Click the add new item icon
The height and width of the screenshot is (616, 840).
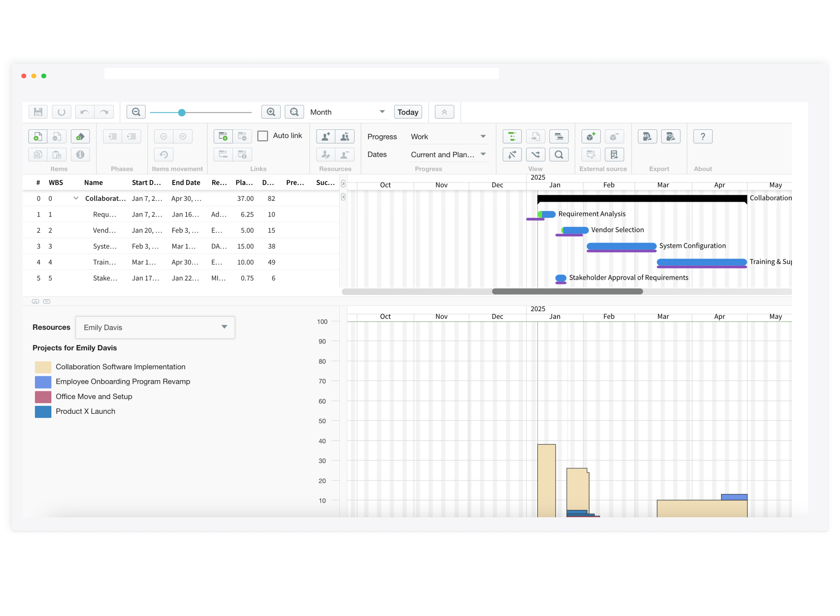coord(38,136)
